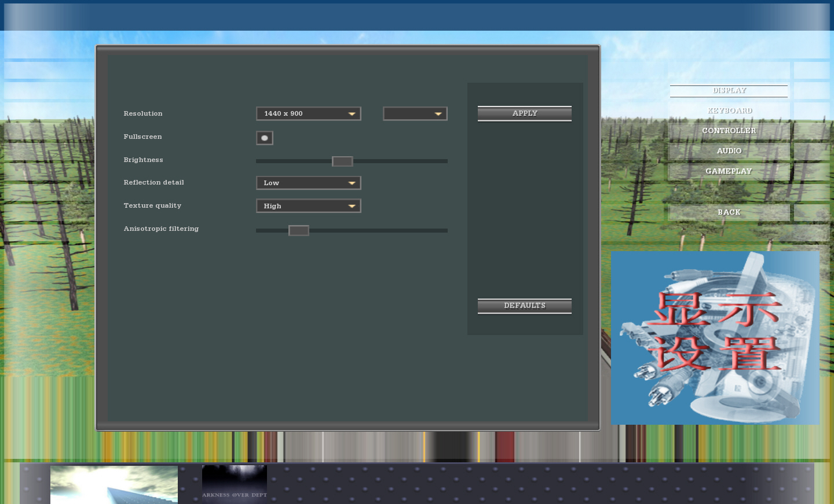
Task: Click the Chinese display settings picture
Action: point(715,337)
